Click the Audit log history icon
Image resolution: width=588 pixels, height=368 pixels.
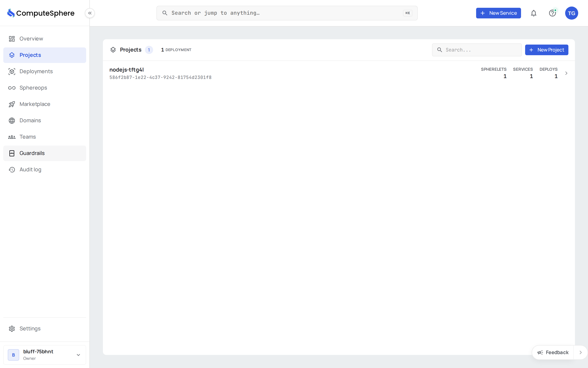(x=12, y=170)
